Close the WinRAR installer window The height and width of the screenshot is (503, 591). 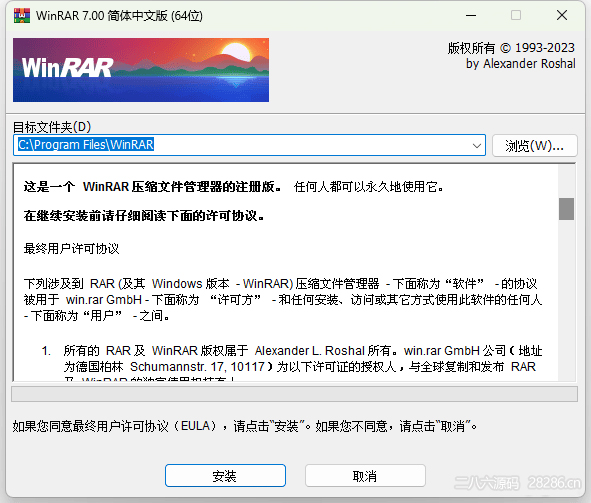click(x=562, y=15)
